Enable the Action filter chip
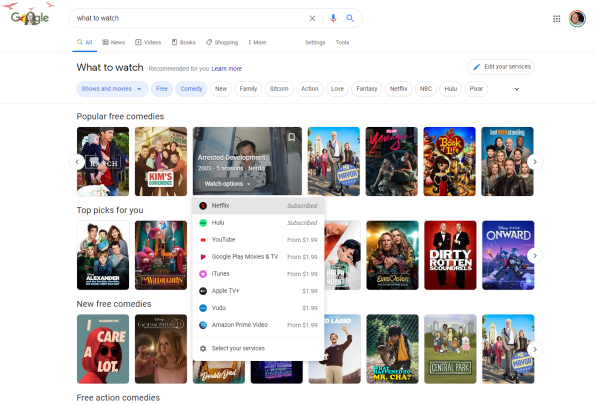 (x=310, y=89)
